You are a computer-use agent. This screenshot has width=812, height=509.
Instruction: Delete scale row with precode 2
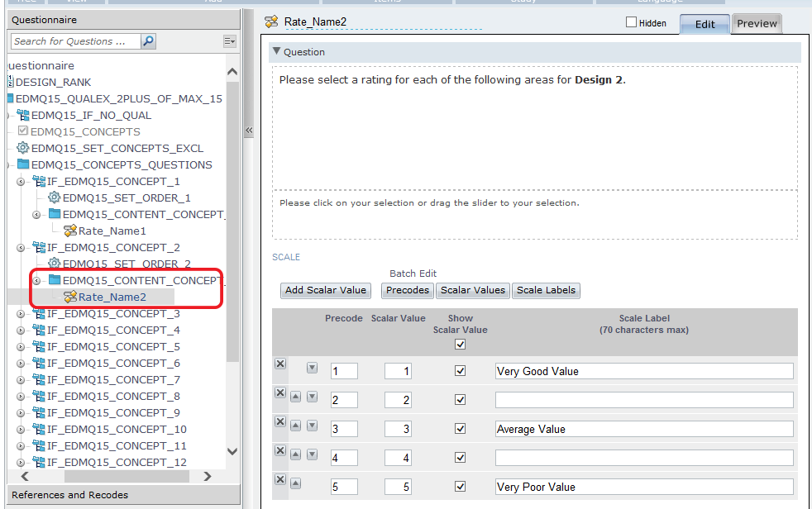[280, 392]
